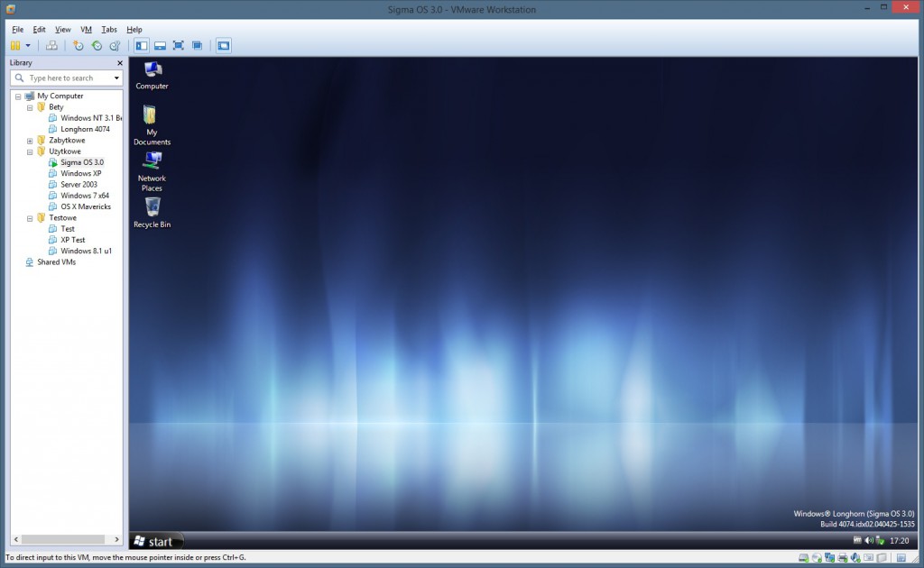This screenshot has height=568, width=924.
Task: Switch to Unity mode
Action: (x=198, y=45)
